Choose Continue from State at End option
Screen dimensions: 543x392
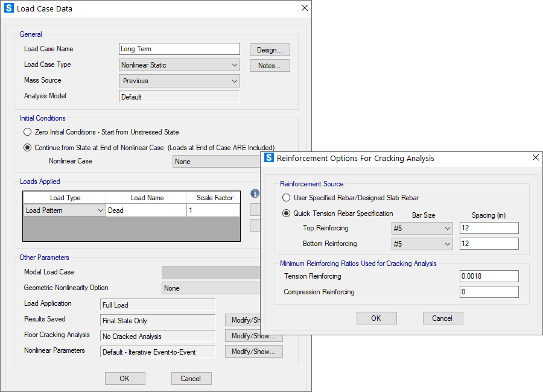27,148
